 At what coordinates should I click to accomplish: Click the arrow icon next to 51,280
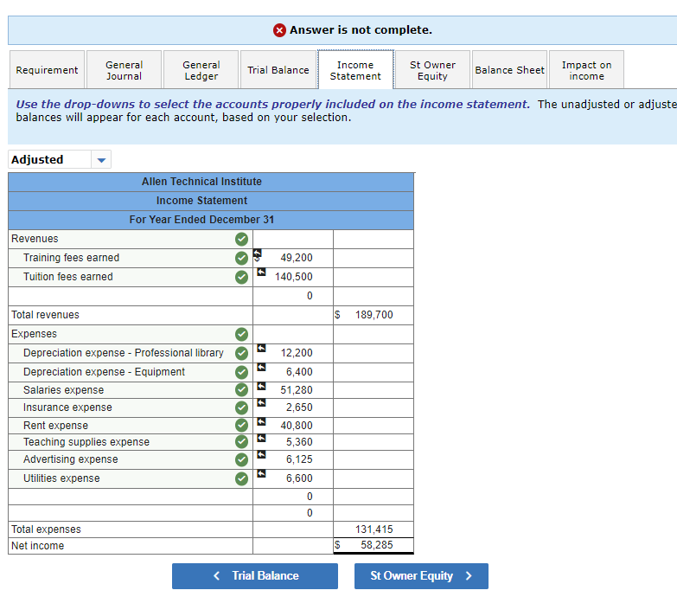pyautogui.click(x=261, y=386)
